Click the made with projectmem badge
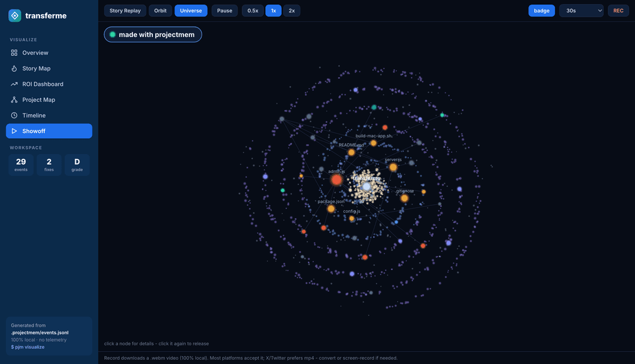 153,35
